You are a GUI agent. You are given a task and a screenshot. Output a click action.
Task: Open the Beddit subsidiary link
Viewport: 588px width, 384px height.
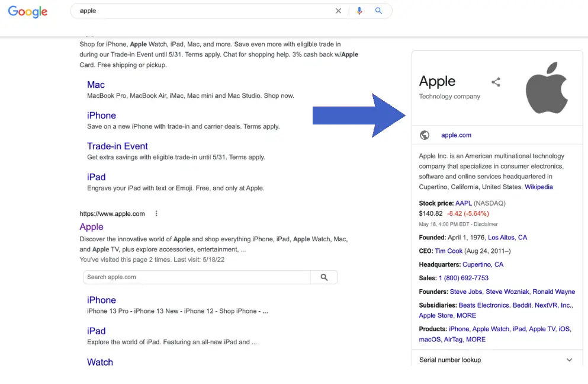[522, 305]
